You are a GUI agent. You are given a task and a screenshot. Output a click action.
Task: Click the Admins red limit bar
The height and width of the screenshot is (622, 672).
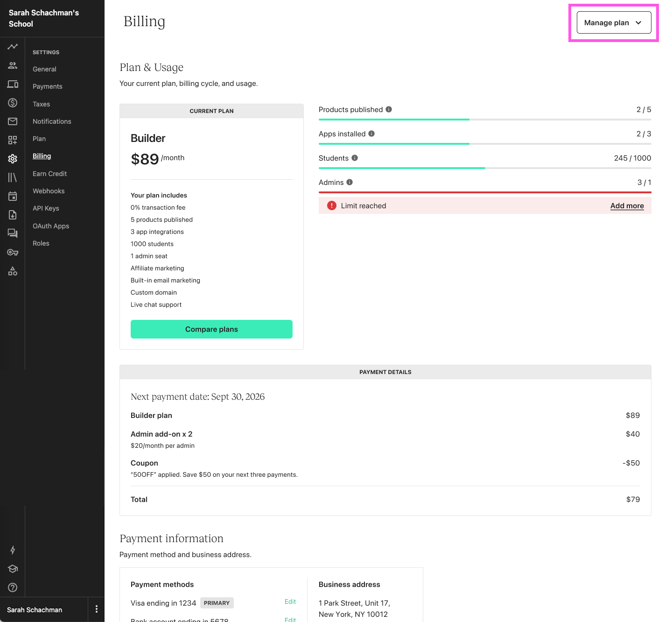point(485,192)
